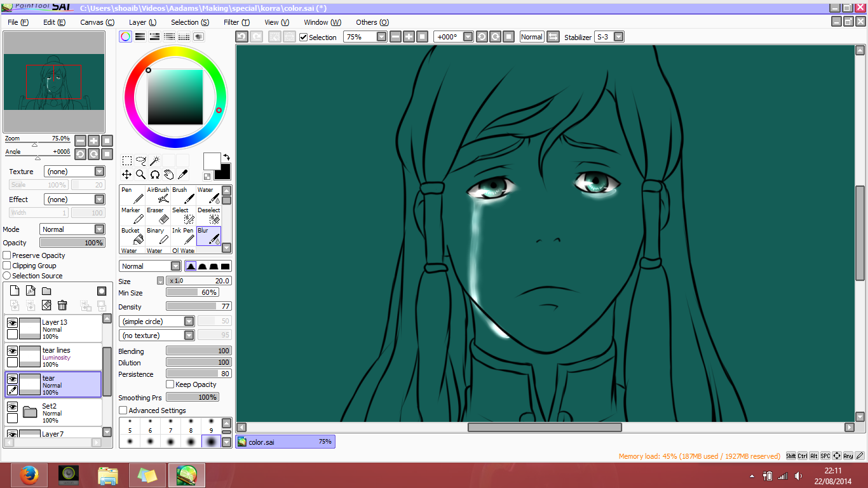Choose the magic wand tool

154,161
